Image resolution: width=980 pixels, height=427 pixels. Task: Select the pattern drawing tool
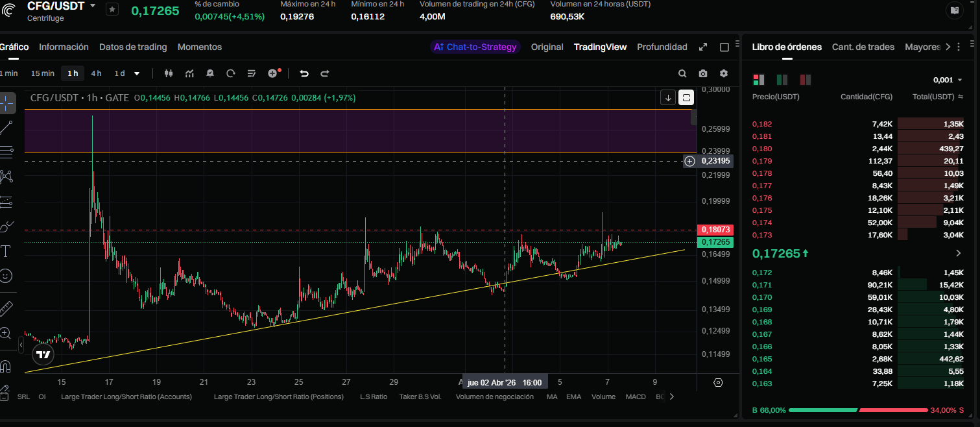coord(6,177)
